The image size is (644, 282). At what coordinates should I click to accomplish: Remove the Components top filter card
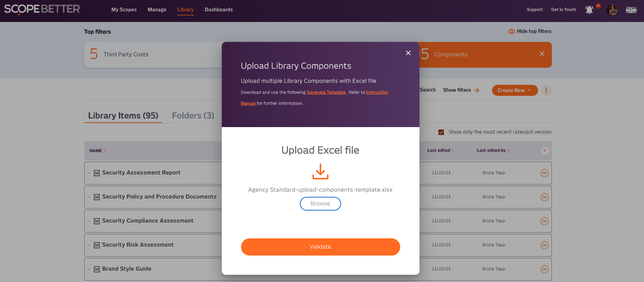542,54
